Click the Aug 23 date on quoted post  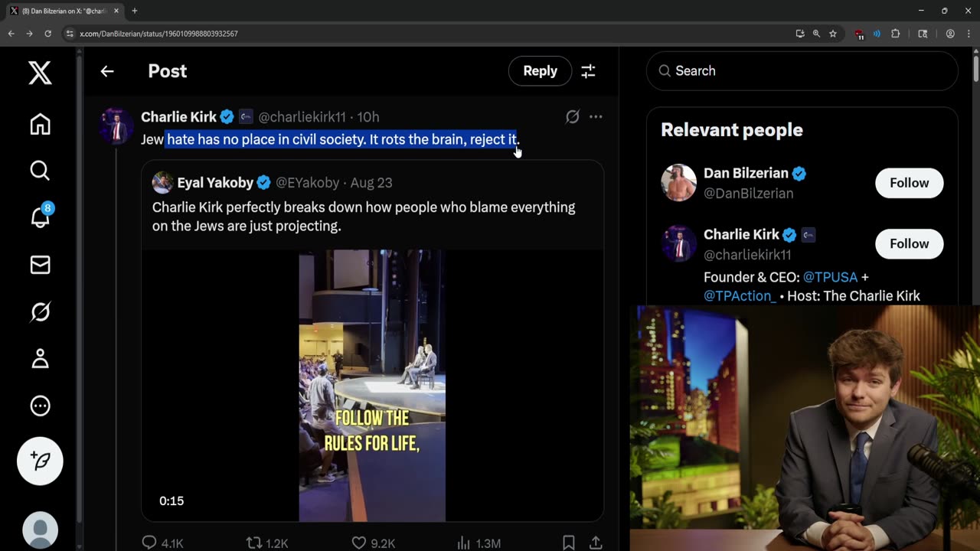(371, 183)
